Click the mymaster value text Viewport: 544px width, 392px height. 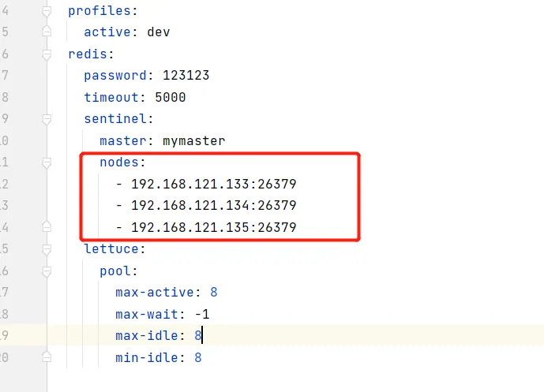(194, 141)
